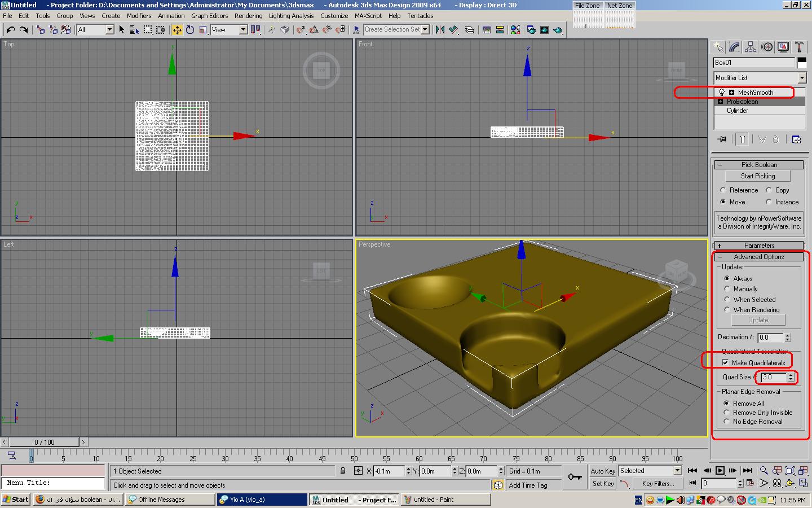Open the Modifier List dropdown

coord(760,78)
